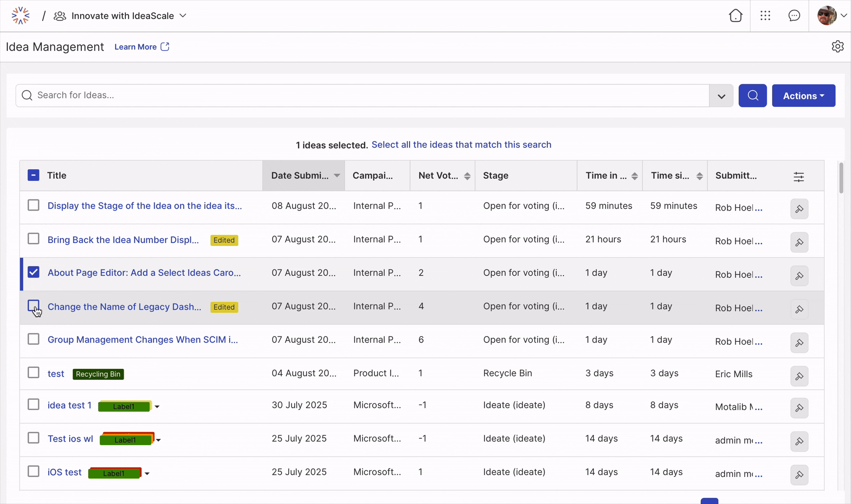Check the Group Management Changes idea

34,339
